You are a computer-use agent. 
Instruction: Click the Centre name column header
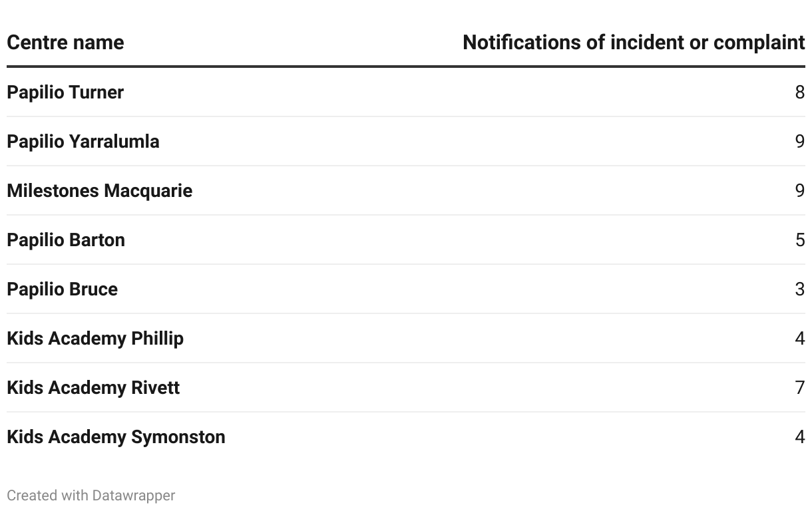[65, 43]
